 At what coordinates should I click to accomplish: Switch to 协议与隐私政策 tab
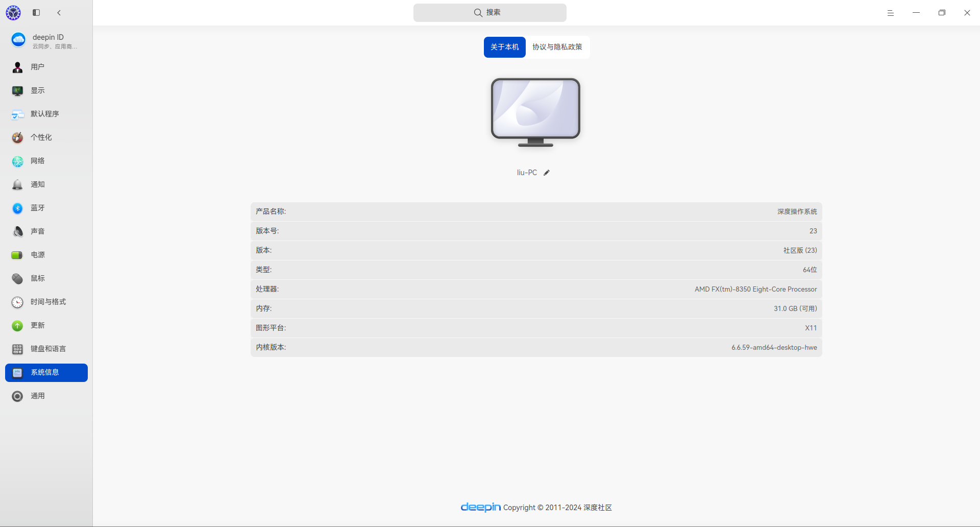(557, 47)
